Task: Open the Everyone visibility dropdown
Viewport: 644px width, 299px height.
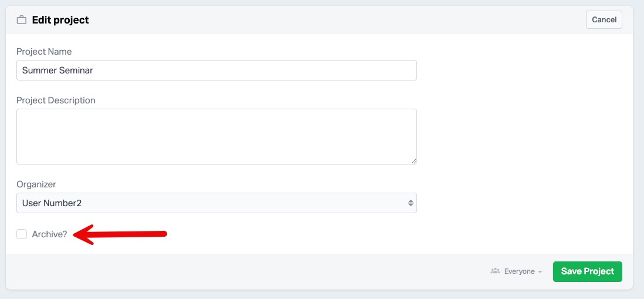Action: (516, 271)
